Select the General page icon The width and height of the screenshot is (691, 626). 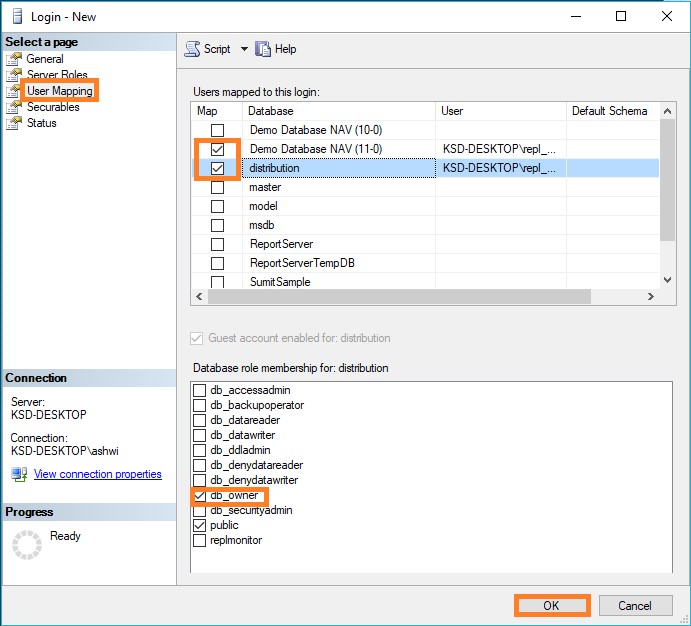tap(14, 59)
